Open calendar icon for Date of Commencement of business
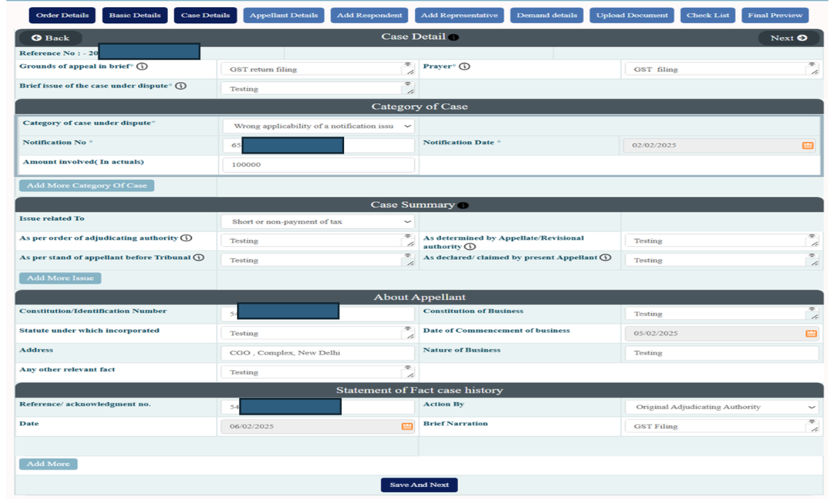Viewport: 834px width, 504px height. coord(811,333)
